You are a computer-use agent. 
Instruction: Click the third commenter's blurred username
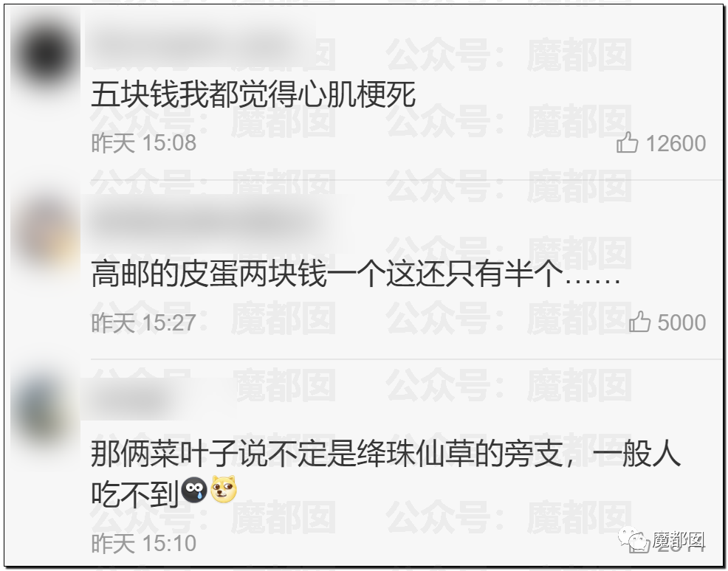[159, 399]
